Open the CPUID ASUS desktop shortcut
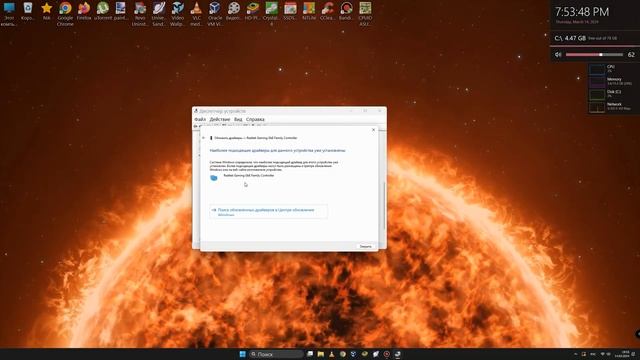 tap(365, 13)
